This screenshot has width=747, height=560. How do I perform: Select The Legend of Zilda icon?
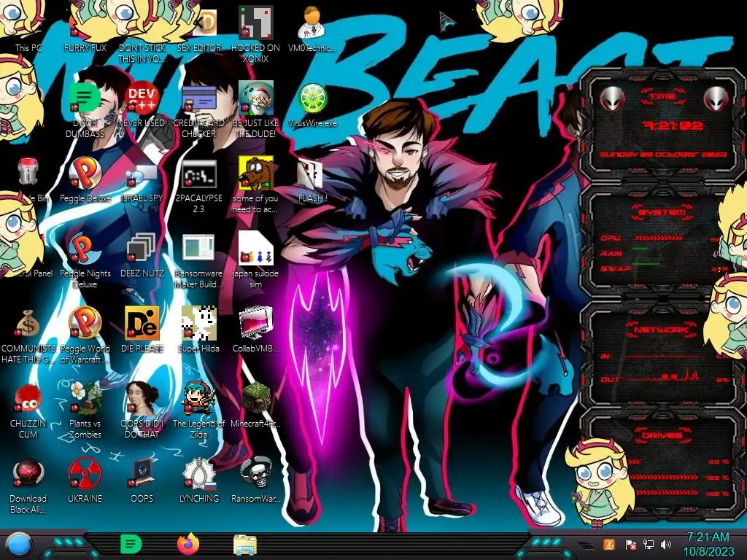coord(199,397)
